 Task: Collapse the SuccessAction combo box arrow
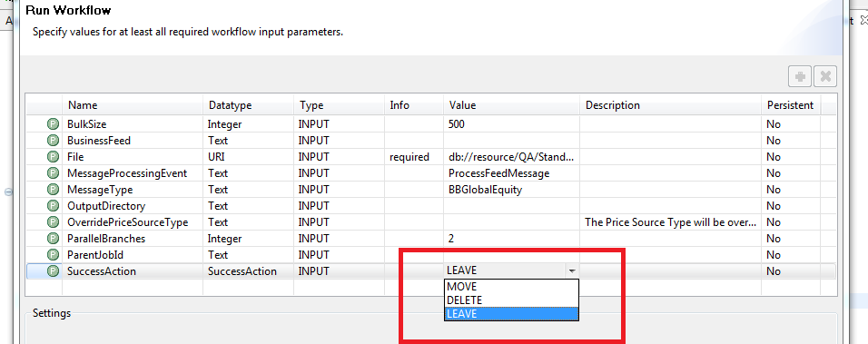click(x=571, y=271)
